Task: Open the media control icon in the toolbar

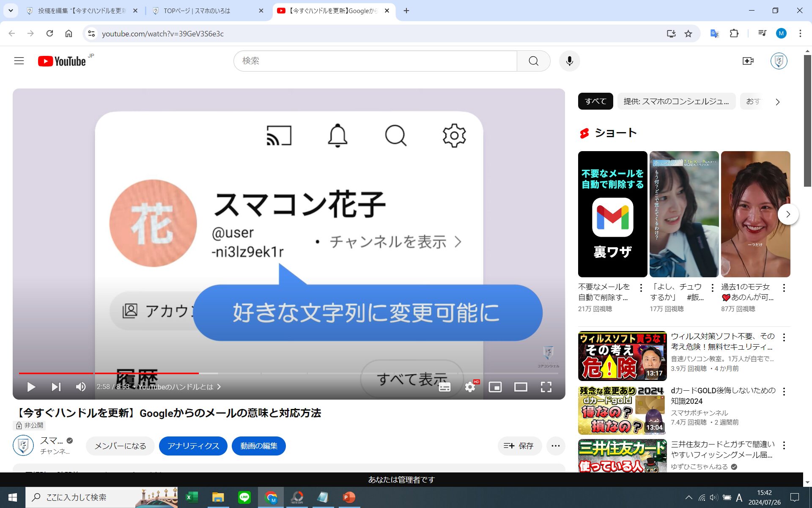Action: (x=762, y=33)
